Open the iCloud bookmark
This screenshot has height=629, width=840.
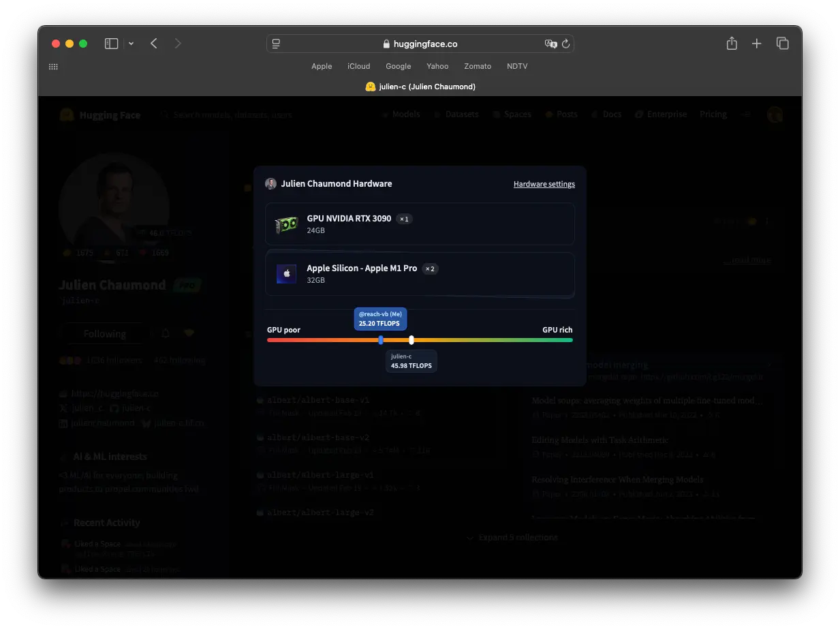pos(358,66)
